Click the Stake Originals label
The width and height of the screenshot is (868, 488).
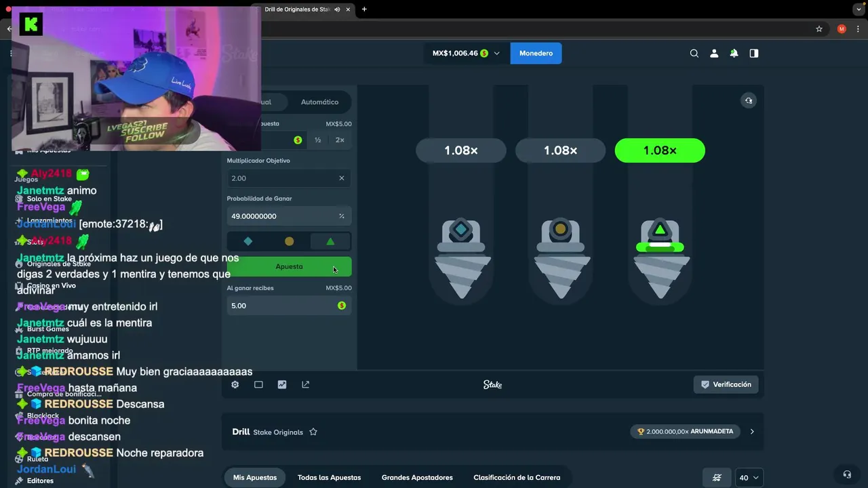tap(278, 432)
